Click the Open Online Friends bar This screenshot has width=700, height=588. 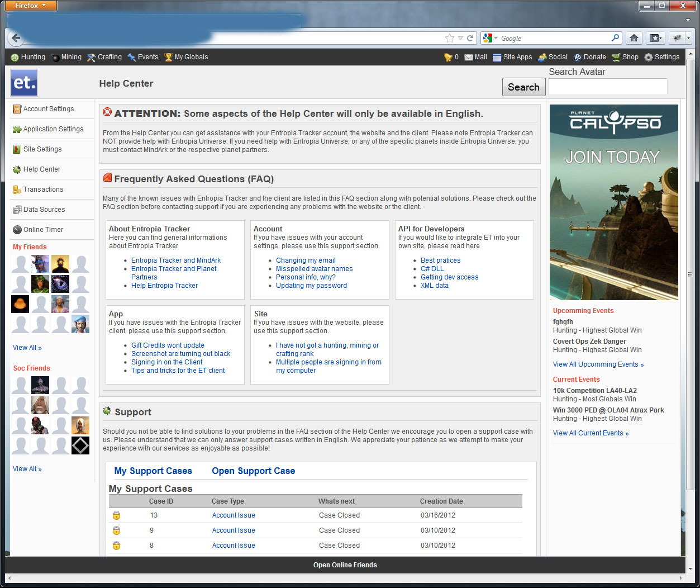[345, 565]
